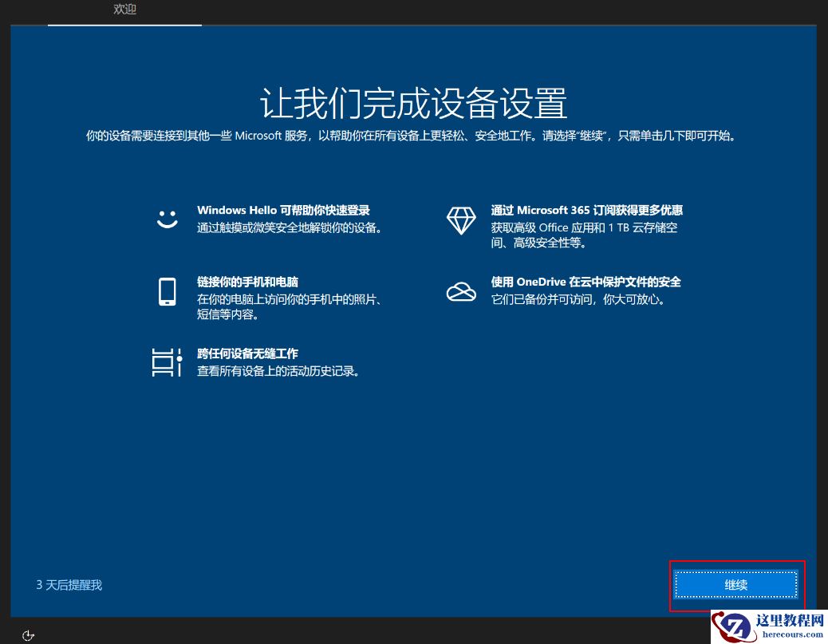Open the accessibility (ease of access) icon
The height and width of the screenshot is (644, 828).
coord(29,634)
